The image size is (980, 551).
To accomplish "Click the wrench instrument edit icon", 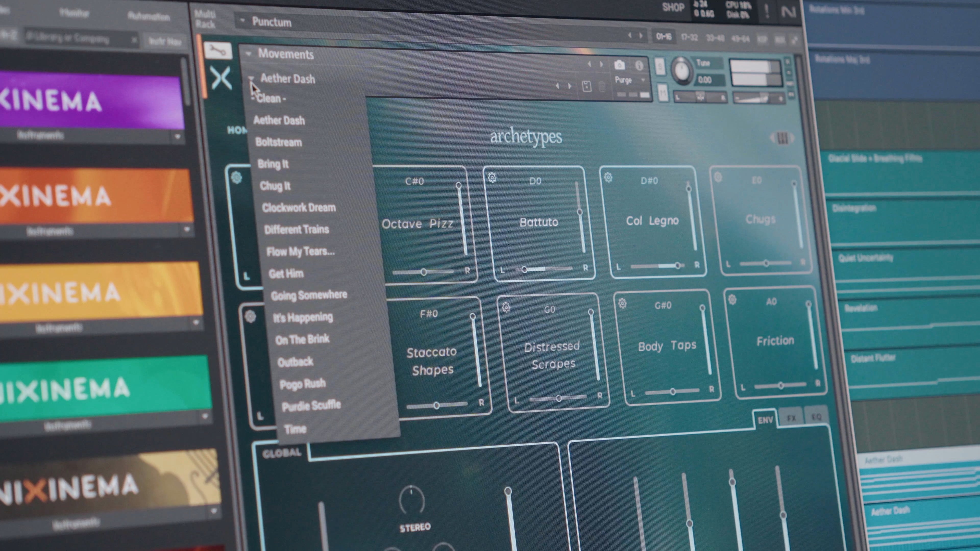I will click(x=218, y=51).
